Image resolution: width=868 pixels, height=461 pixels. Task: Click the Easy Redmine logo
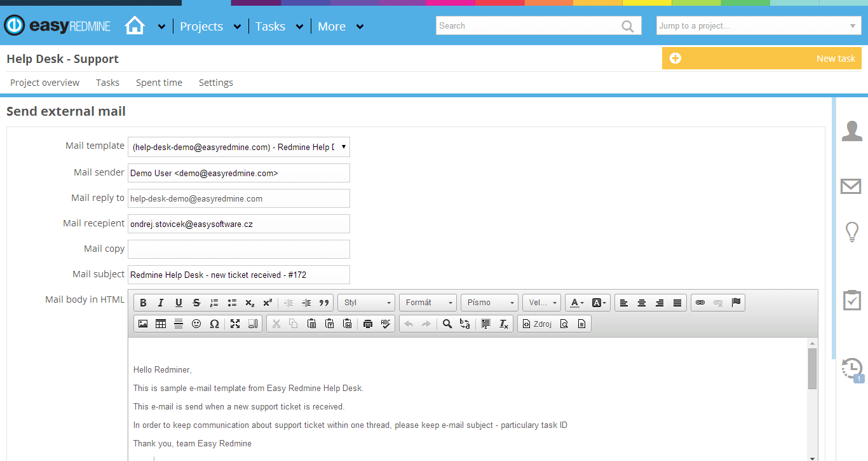pos(58,26)
